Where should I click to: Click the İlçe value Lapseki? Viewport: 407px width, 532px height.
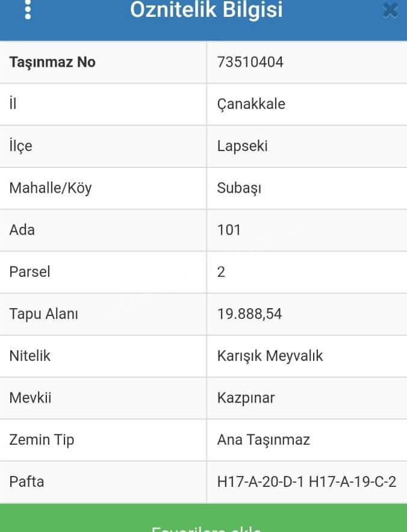243,146
